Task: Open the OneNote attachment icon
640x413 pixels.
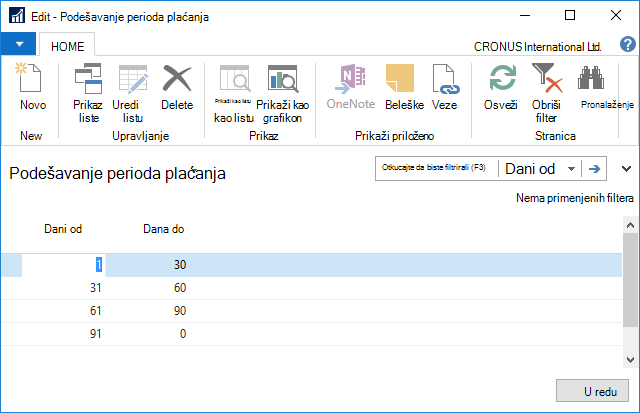Action: click(351, 78)
